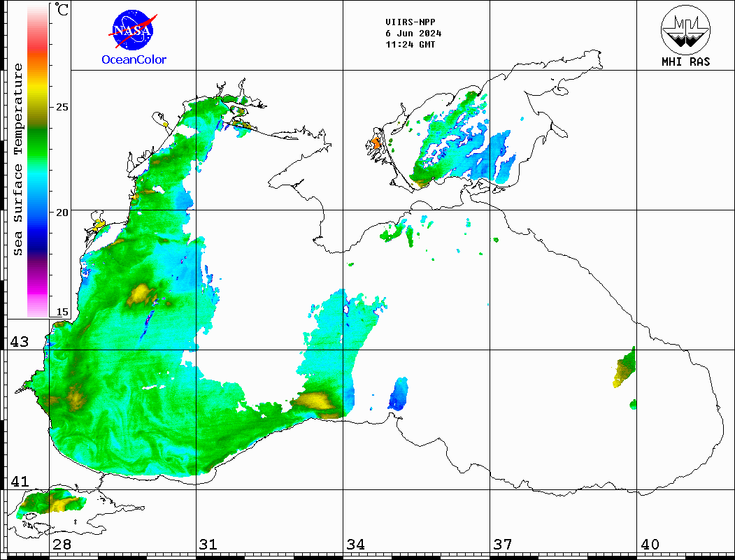Click the longitude label 31
735x560 pixels.
point(208,544)
